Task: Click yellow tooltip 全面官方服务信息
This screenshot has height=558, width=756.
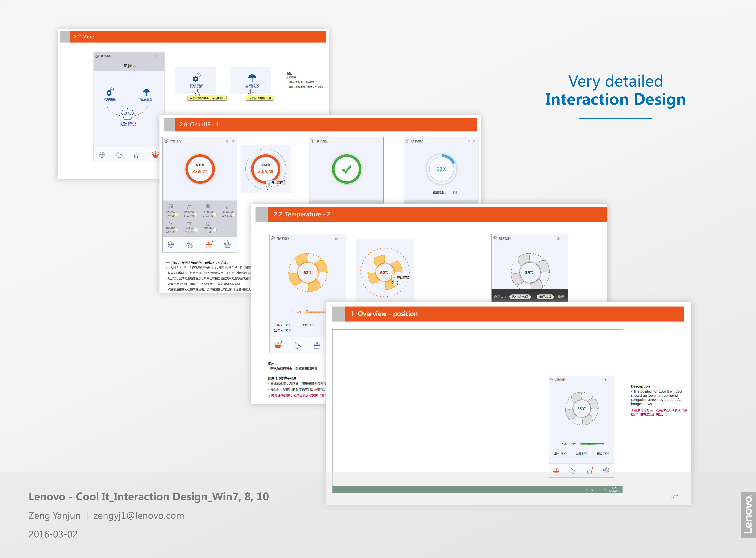Action: coord(260,98)
